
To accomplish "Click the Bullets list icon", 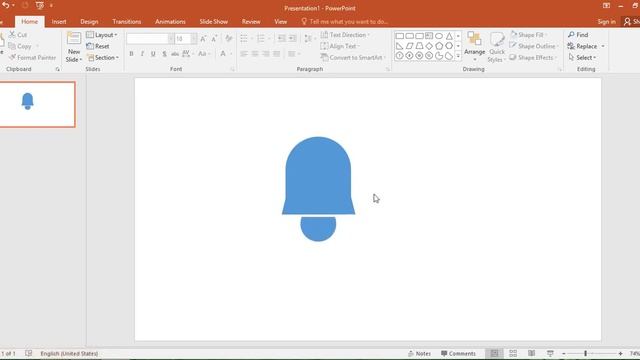I will click(x=244, y=39).
